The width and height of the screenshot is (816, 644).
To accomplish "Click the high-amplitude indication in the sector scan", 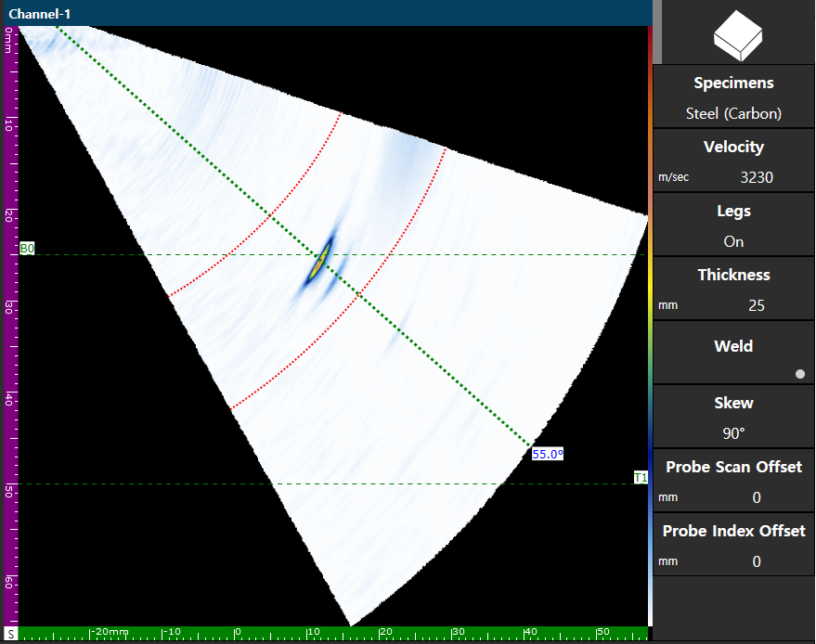I will pyautogui.click(x=320, y=262).
